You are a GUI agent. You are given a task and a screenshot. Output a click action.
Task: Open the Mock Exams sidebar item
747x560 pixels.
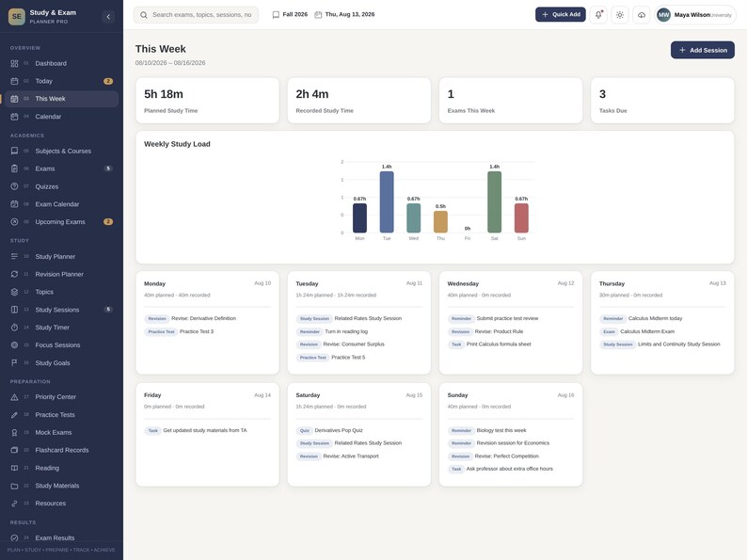coord(62,432)
